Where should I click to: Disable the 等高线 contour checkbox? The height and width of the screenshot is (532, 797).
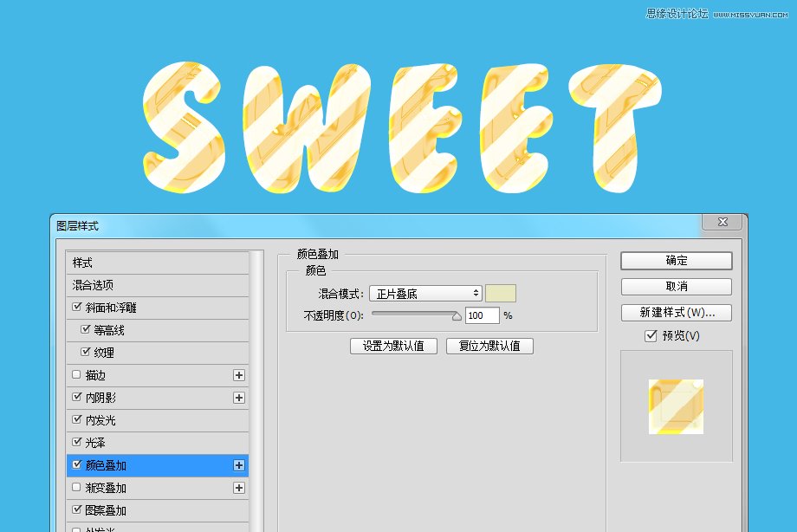(x=87, y=329)
